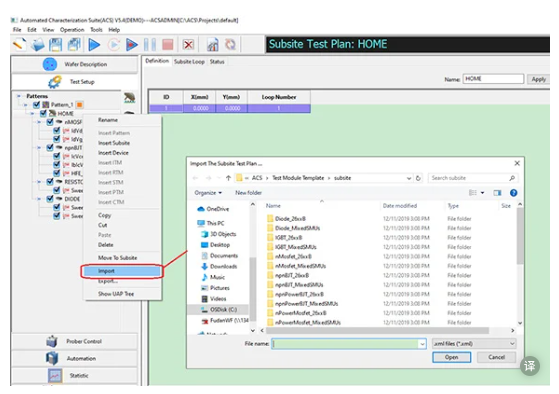This screenshot has height=394, width=559.
Task: Click the red Stop square toolbar icon
Action: 168,45
